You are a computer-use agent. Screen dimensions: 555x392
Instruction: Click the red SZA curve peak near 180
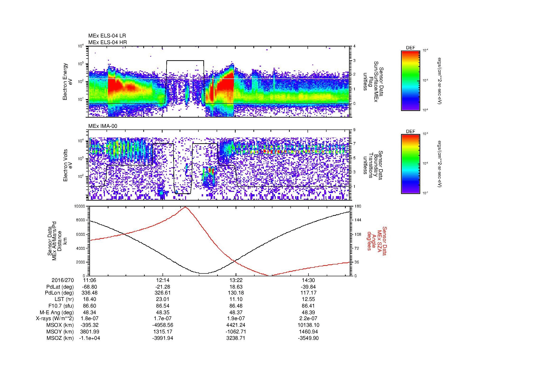[185, 207]
